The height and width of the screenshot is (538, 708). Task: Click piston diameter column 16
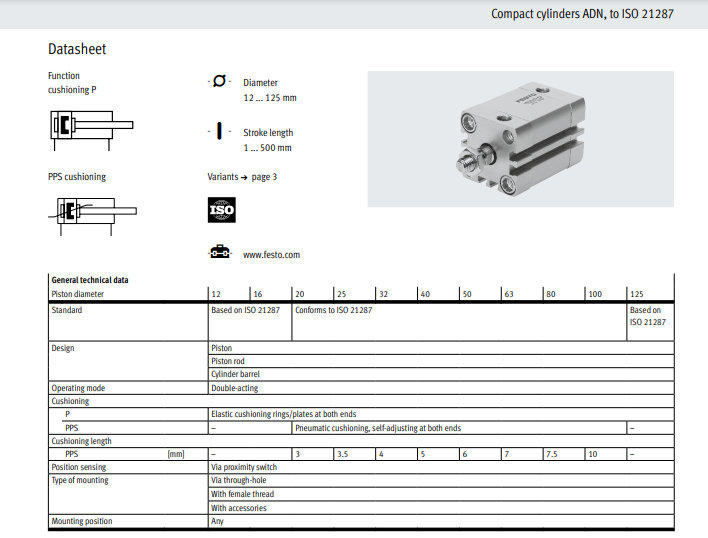coord(258,294)
